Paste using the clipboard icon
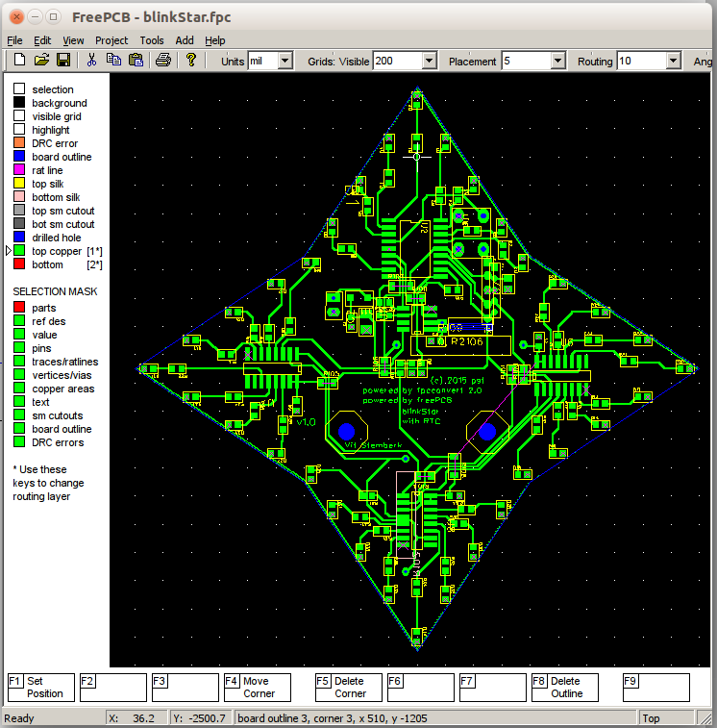The height and width of the screenshot is (728, 717). [x=136, y=60]
